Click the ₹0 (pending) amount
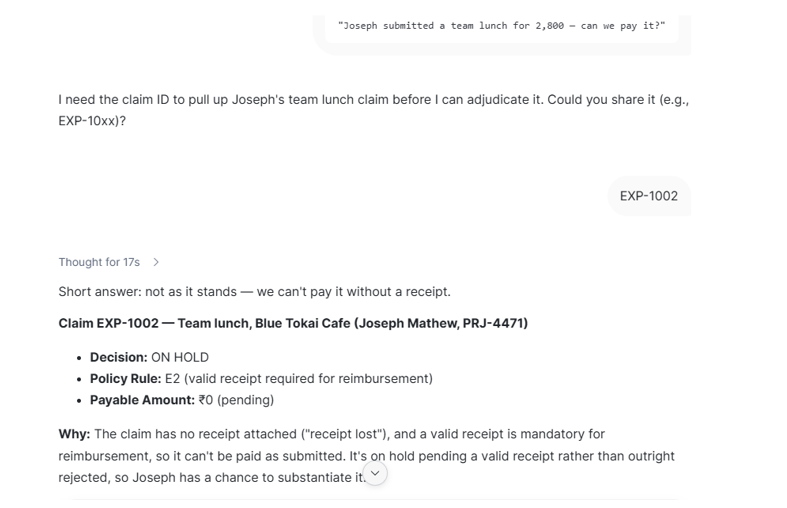This screenshot has width=787, height=508. point(236,400)
